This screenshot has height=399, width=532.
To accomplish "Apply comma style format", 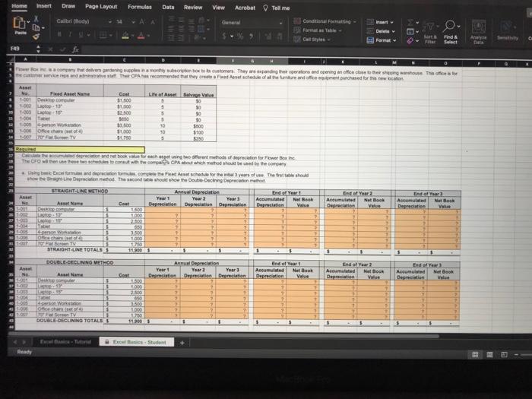I will pos(251,36).
